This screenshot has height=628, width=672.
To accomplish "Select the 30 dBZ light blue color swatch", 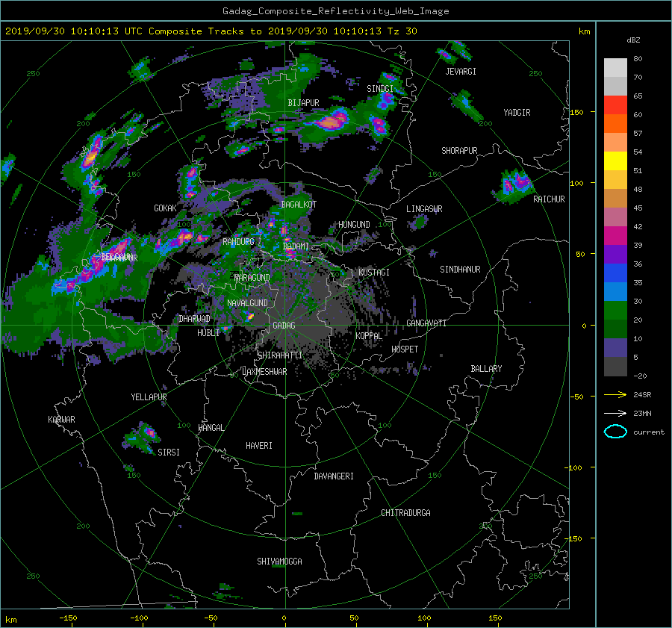I will (x=615, y=291).
